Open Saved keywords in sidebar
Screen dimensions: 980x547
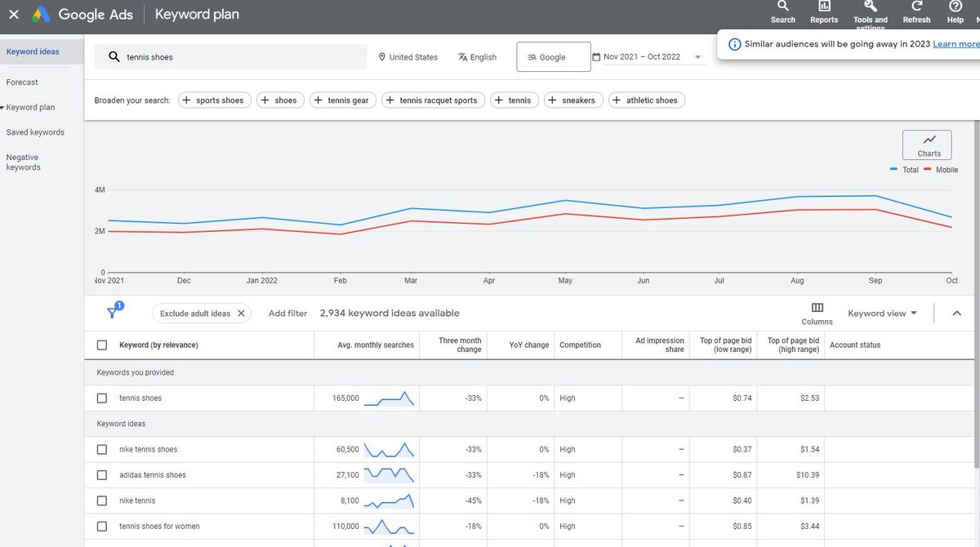pos(35,132)
